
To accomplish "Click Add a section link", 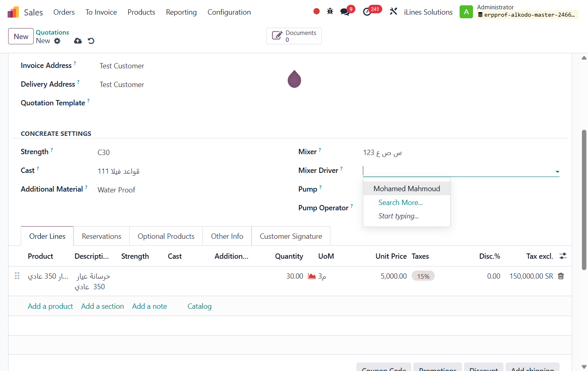I will [x=102, y=306].
